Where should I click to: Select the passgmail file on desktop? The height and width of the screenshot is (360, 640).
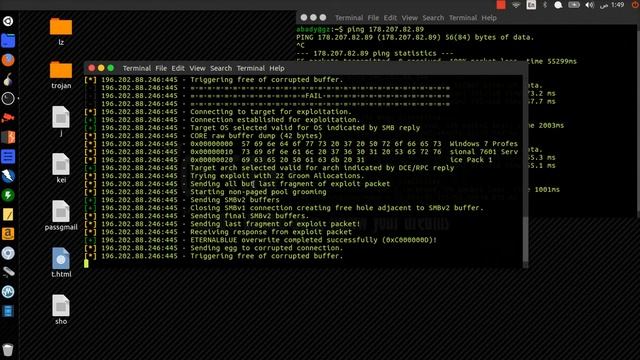click(x=61, y=215)
